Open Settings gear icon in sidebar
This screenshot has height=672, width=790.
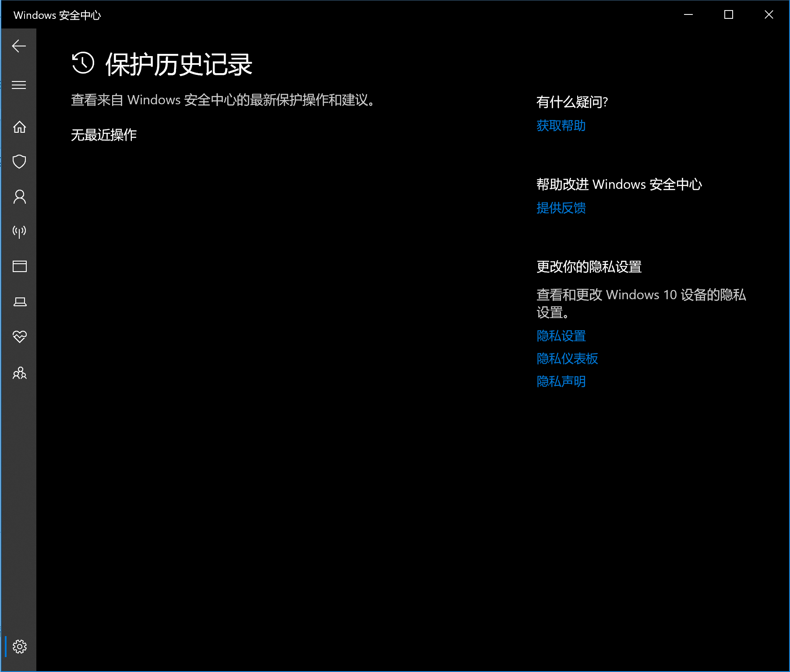[x=19, y=647]
